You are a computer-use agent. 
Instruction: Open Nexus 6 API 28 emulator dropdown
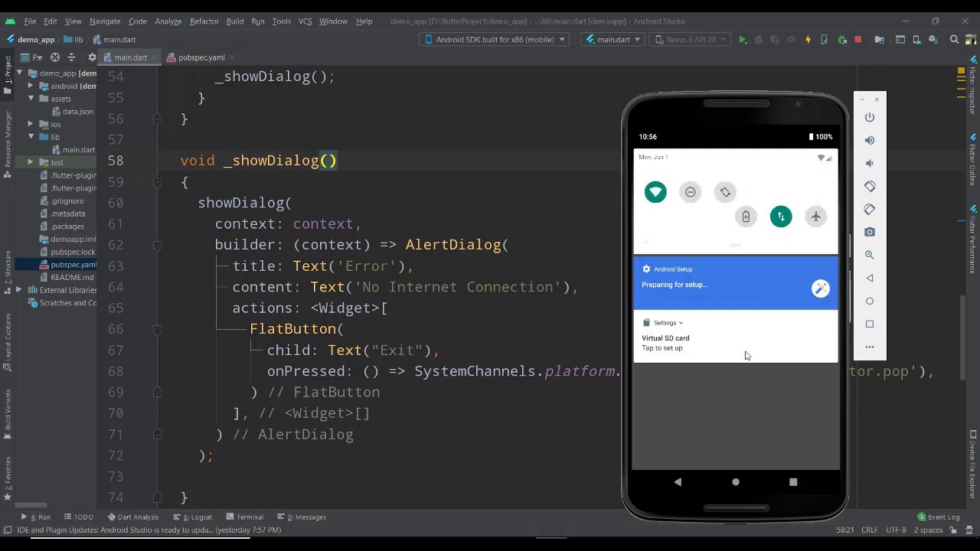(690, 40)
